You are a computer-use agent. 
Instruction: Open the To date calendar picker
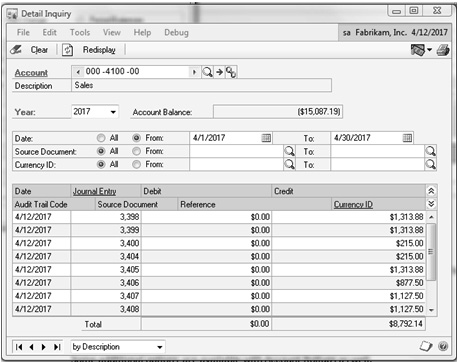(407, 138)
